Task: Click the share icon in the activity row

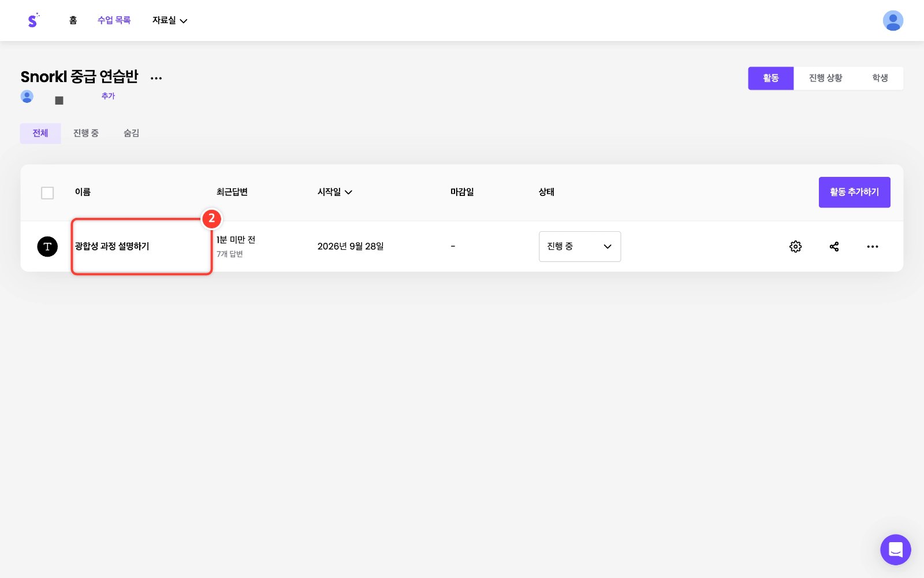Action: pyautogui.click(x=834, y=246)
